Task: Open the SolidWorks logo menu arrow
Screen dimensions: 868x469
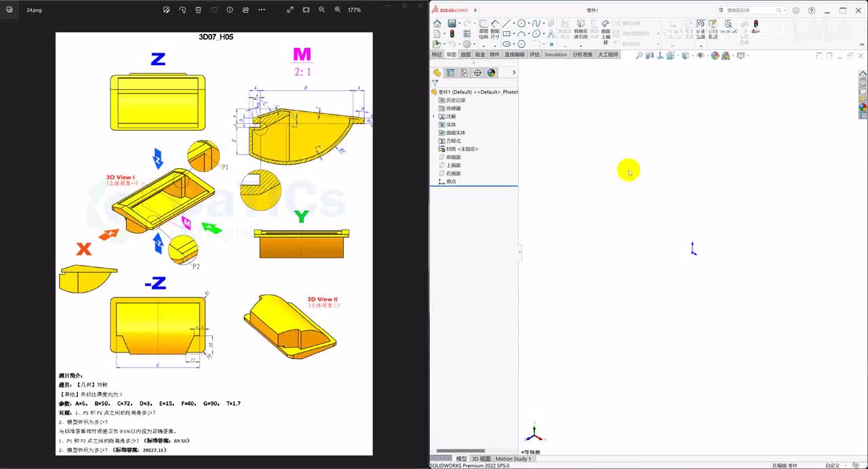Action: tap(476, 10)
